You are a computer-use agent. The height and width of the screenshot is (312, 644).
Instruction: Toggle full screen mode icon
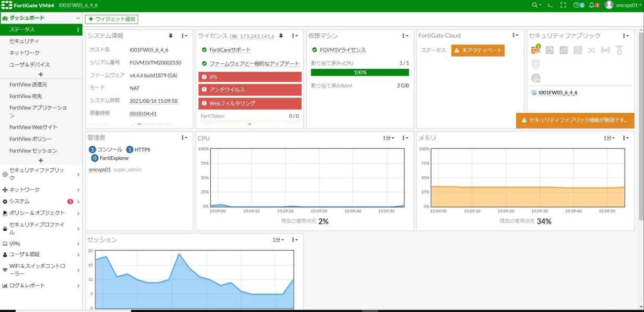563,5
